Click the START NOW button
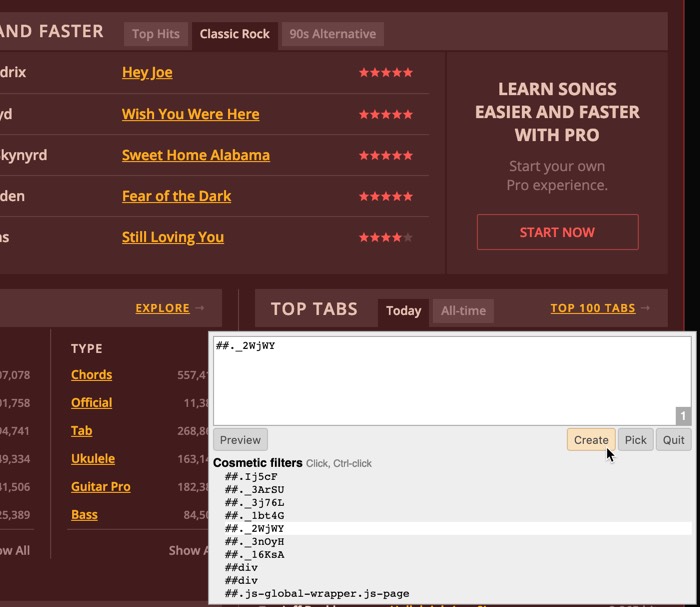 [x=558, y=232]
